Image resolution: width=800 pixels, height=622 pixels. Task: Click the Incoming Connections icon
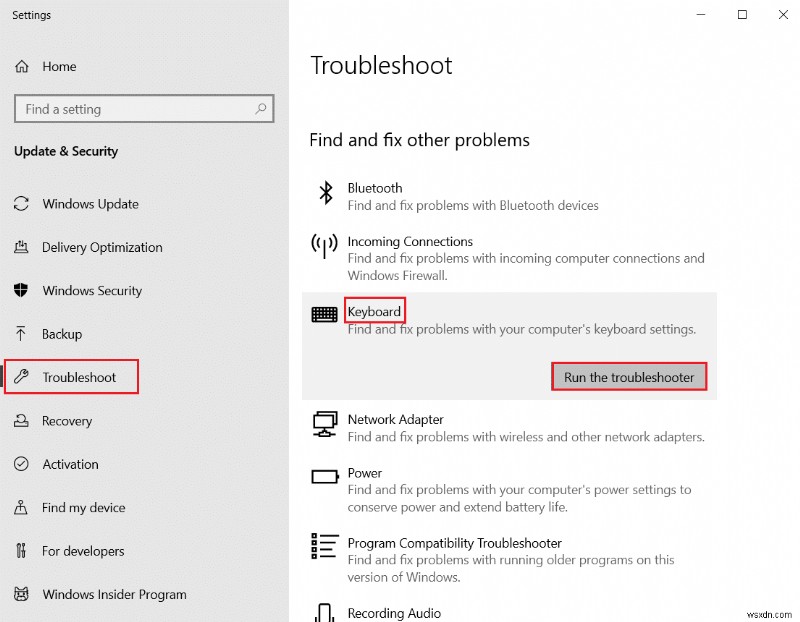point(324,243)
